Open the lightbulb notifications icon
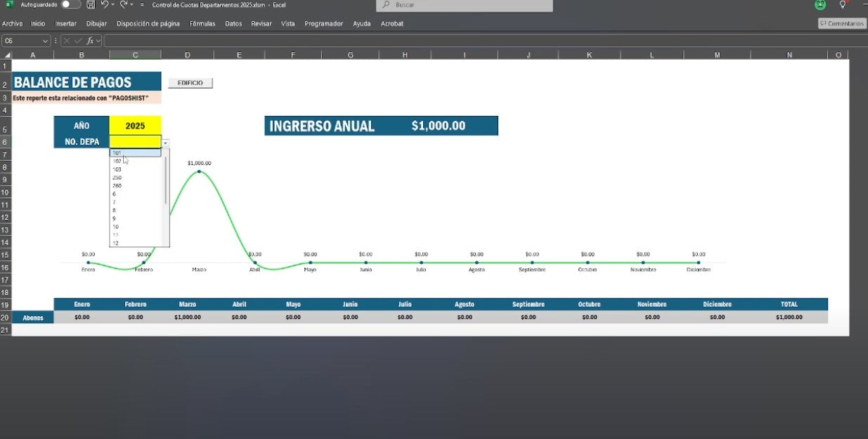Screen dimensions: 868x439 pyautogui.click(x=842, y=5)
